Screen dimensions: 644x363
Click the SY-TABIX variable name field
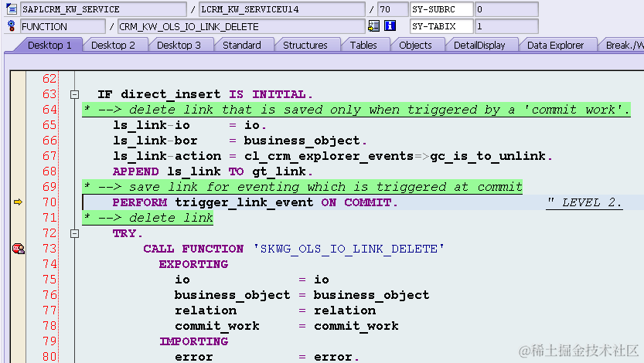tap(441, 27)
